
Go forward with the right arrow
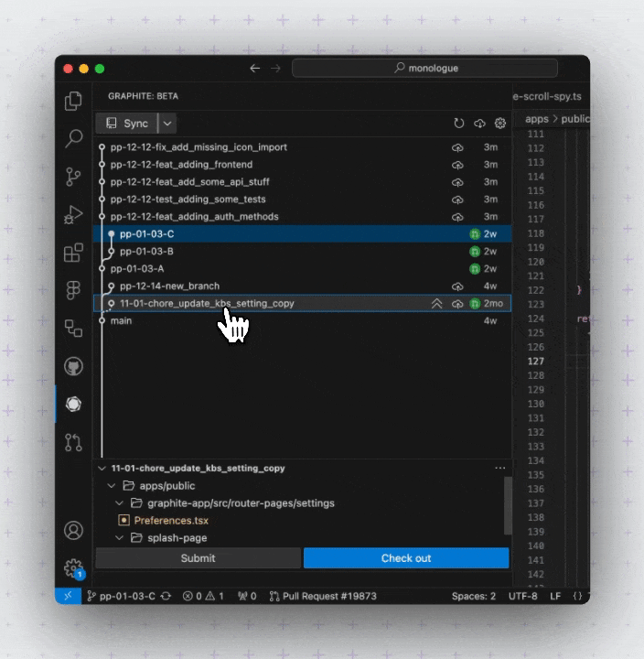[275, 68]
